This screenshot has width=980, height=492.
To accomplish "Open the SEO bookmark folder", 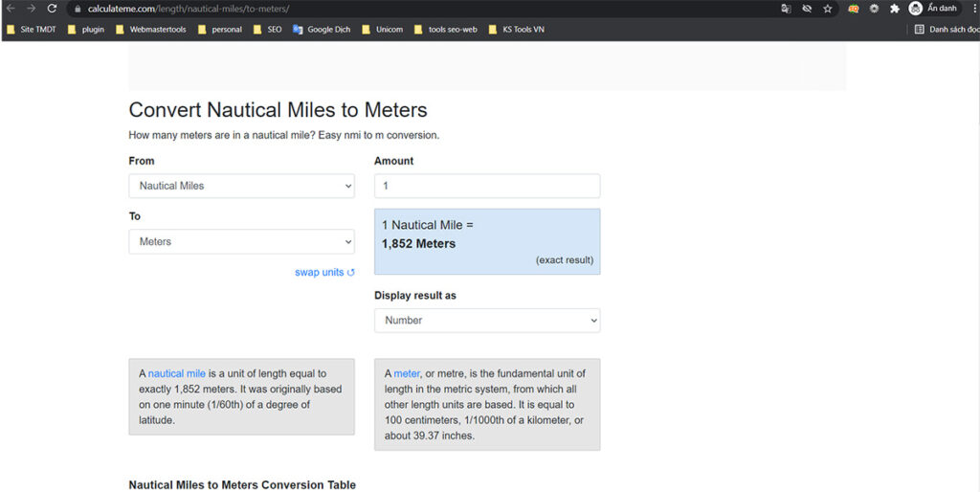I will [x=267, y=30].
